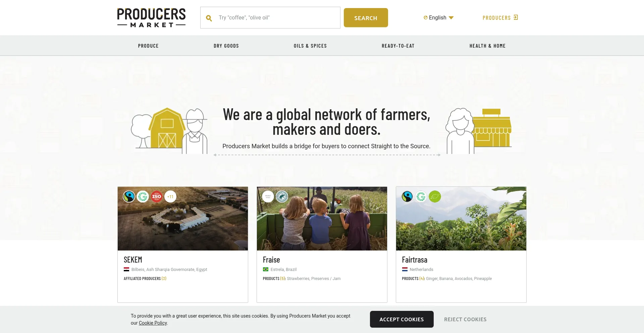Focus the product search input field
The height and width of the screenshot is (333, 644).
click(270, 17)
